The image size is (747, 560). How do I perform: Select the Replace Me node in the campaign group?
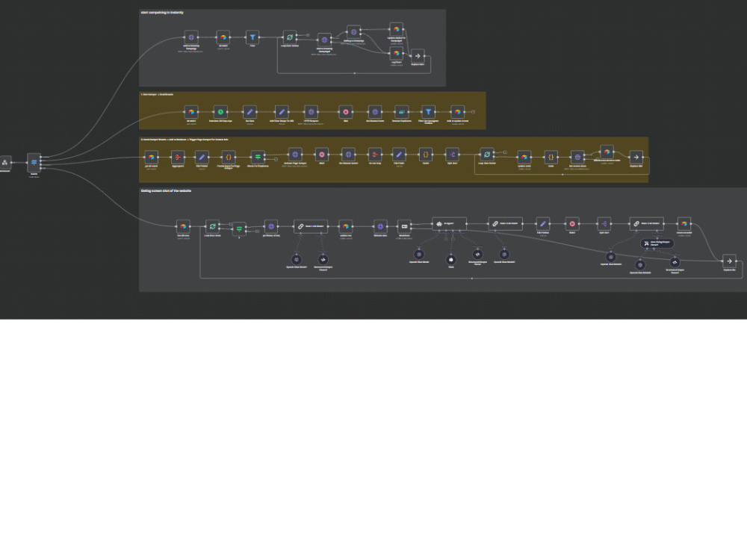418,56
